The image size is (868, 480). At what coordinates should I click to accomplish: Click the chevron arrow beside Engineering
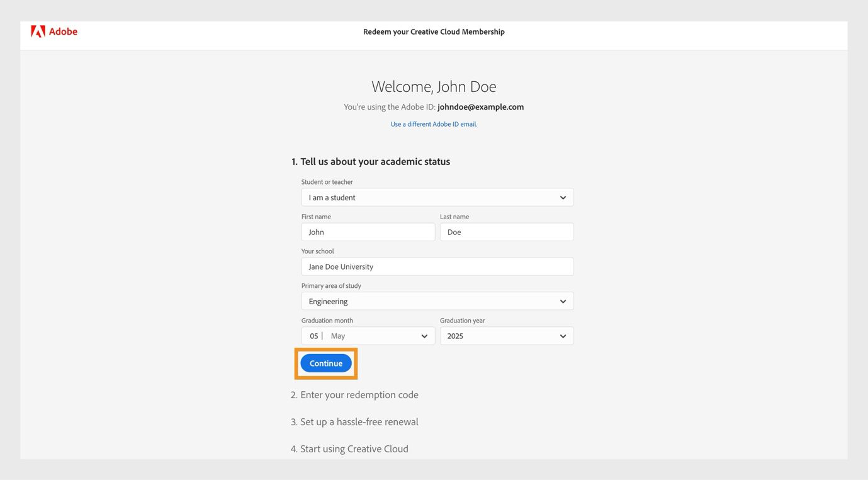tap(563, 301)
